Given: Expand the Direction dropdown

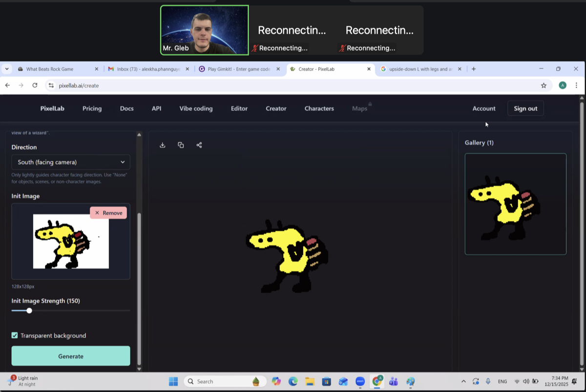Looking at the screenshot, I should (71, 162).
